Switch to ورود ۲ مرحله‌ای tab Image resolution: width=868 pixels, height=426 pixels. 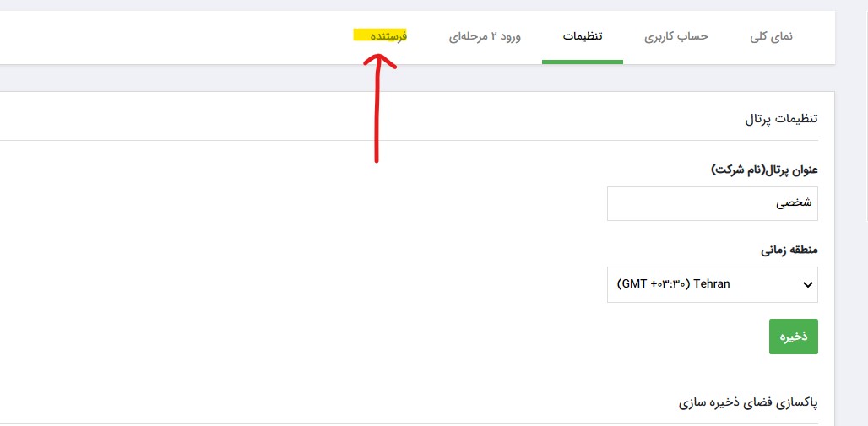[x=485, y=36]
